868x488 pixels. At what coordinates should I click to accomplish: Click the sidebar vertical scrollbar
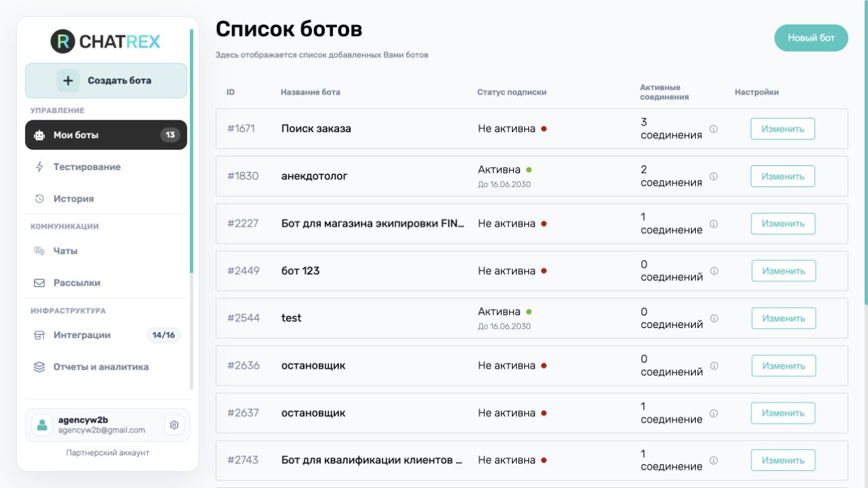tap(191, 150)
